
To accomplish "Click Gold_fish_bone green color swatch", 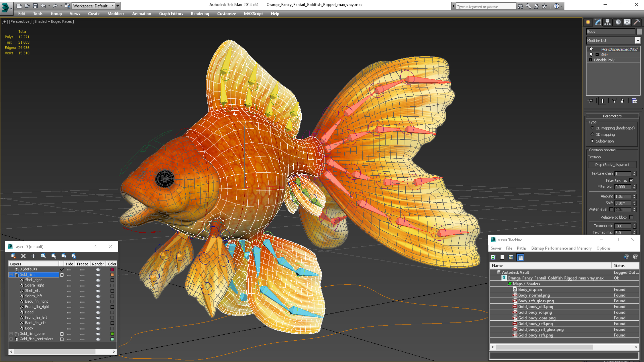I will click(x=112, y=334).
